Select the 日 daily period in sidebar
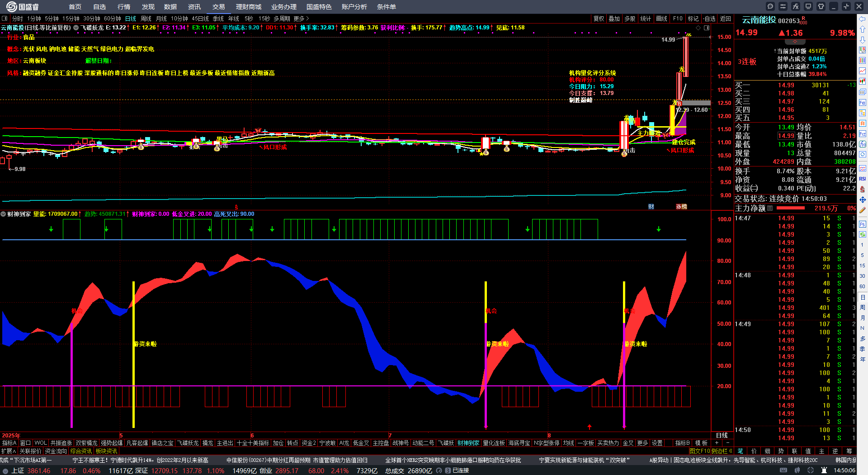The image size is (868, 475). [863, 297]
